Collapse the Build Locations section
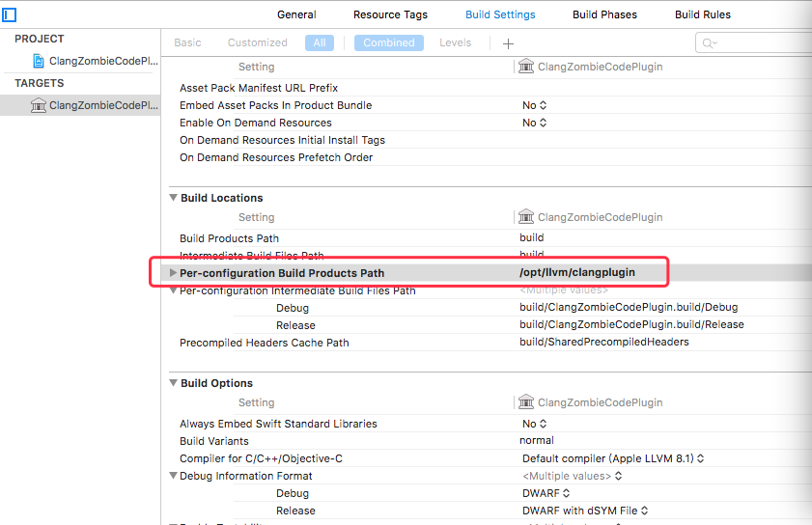The height and width of the screenshot is (525, 812). pyautogui.click(x=174, y=198)
